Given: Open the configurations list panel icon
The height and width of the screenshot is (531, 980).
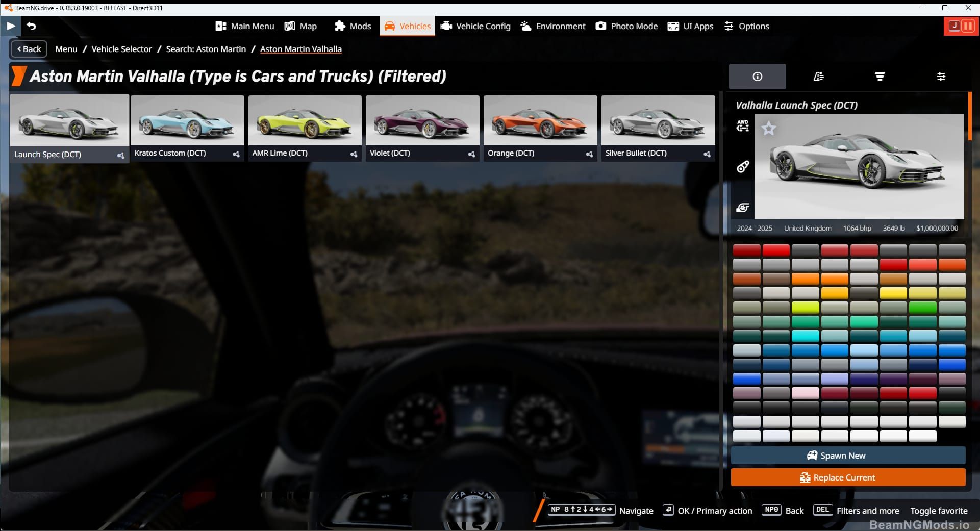Looking at the screenshot, I should 819,77.
